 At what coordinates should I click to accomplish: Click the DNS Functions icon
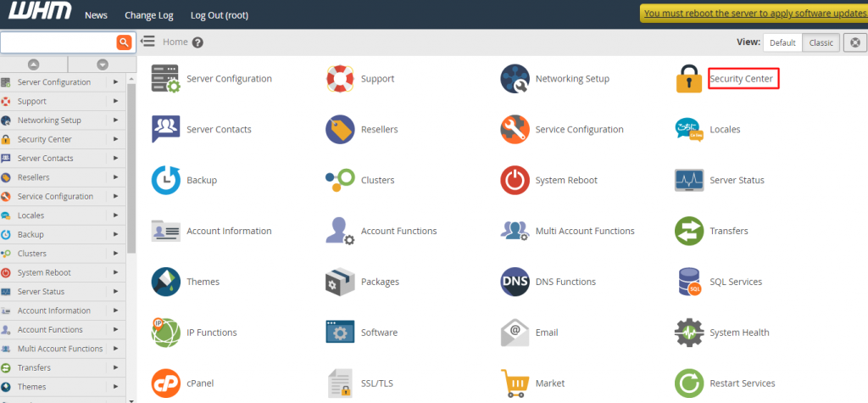coord(515,282)
